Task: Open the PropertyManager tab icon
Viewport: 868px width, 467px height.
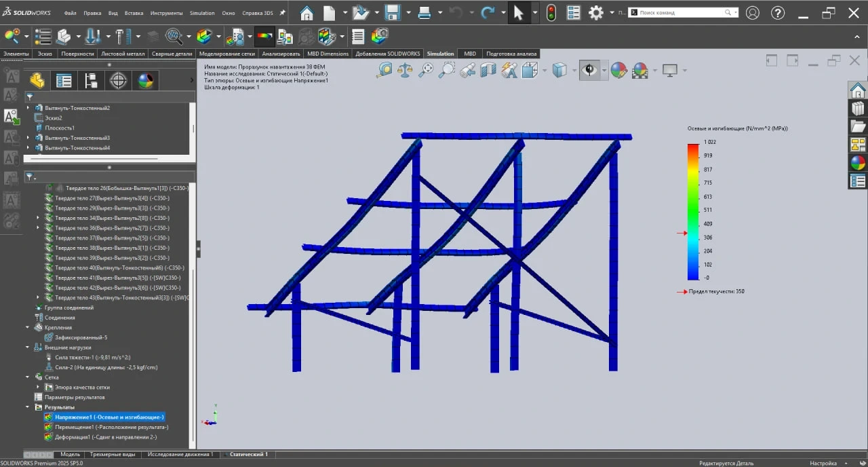Action: (x=64, y=81)
